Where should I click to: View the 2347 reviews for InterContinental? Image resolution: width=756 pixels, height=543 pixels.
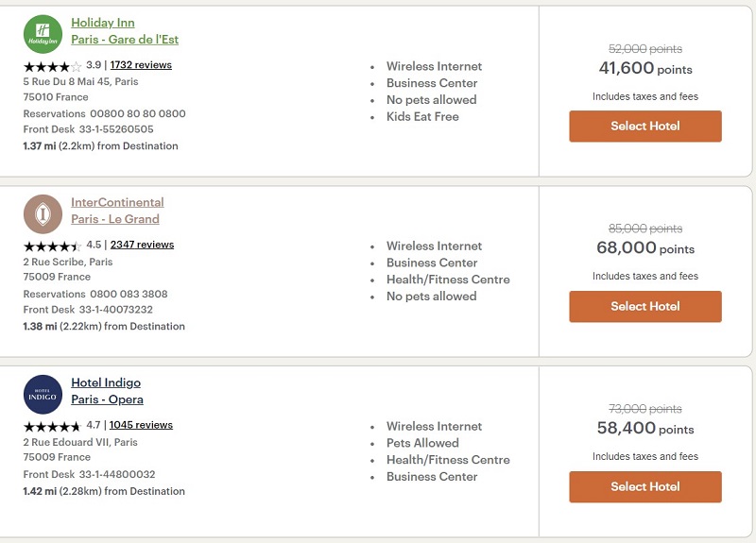[x=142, y=245]
